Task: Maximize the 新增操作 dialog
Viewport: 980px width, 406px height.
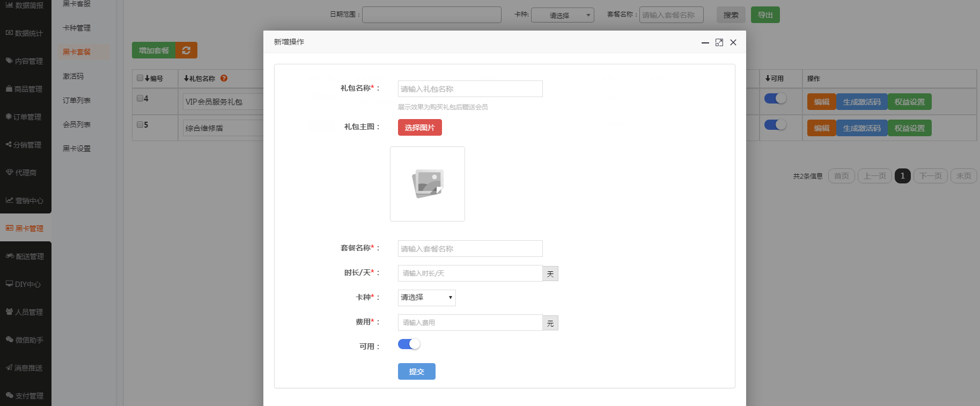Action: point(719,42)
